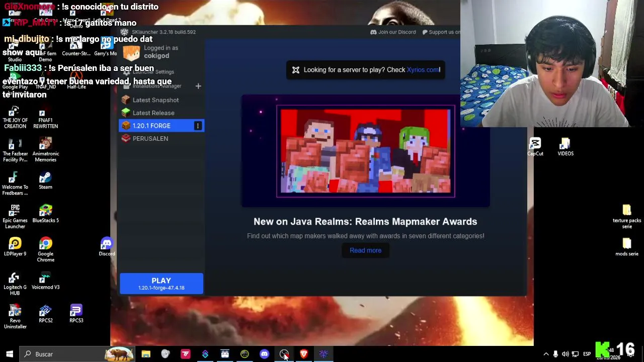Open the FNAF1 REWRITTEN shortcut
This screenshot has width=644, height=362.
click(45, 117)
